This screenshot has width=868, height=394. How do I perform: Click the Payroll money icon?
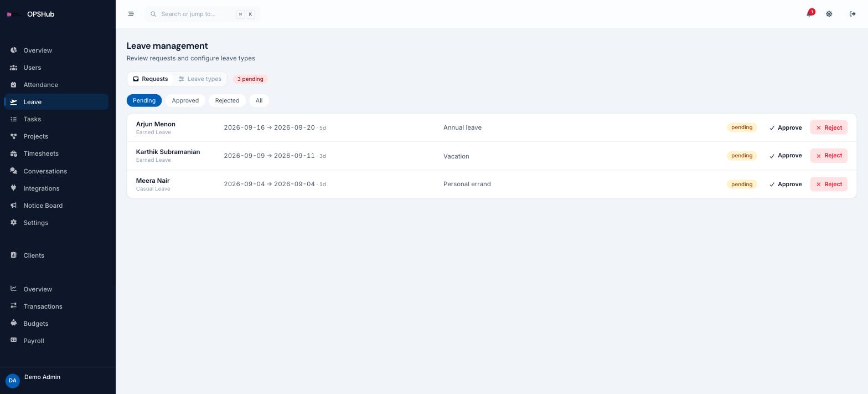click(13, 340)
